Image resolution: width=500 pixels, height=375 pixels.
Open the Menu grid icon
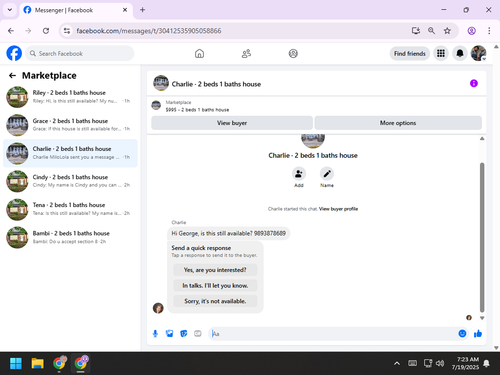(441, 53)
